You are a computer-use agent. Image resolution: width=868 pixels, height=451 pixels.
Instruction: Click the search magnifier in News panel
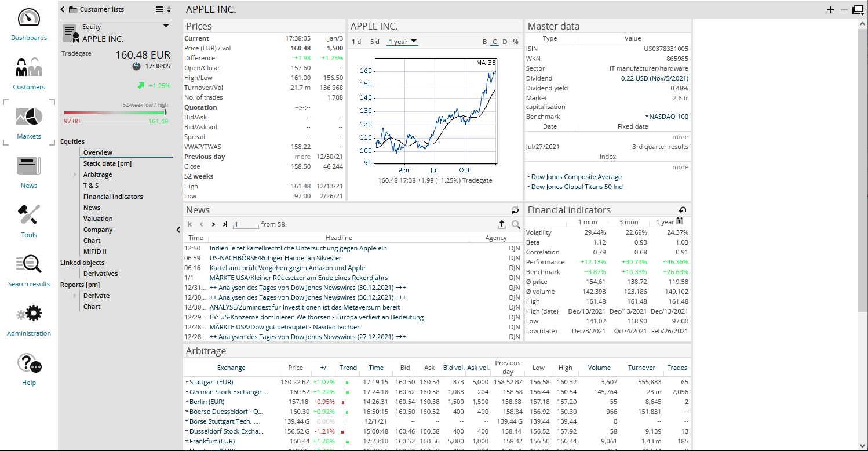point(516,224)
